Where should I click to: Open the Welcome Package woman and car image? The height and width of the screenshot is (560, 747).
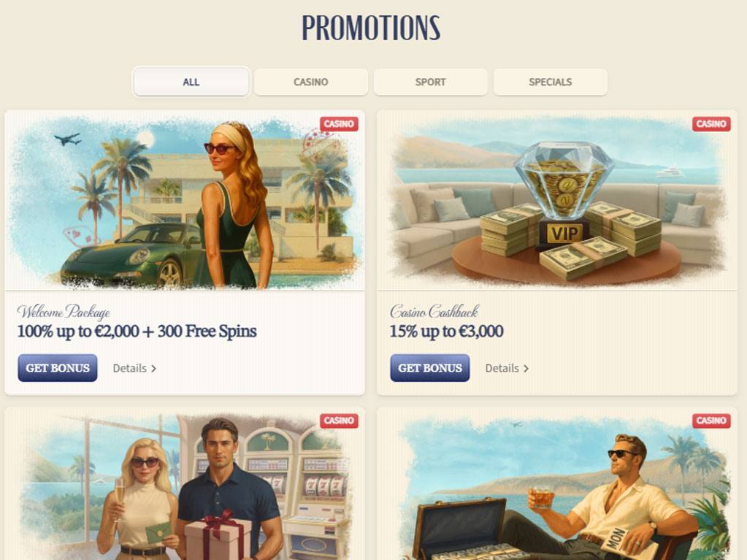coord(185,201)
